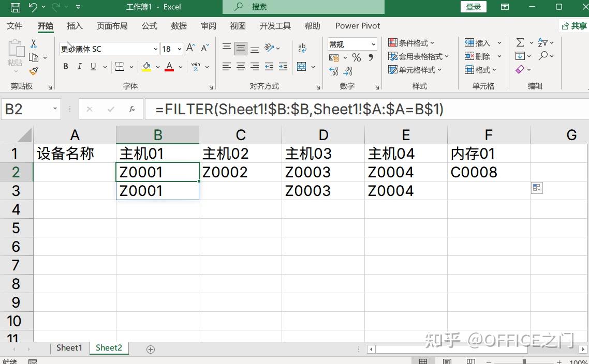Image resolution: width=589 pixels, height=364 pixels.
Task: Toggle bold formatting
Action: [65, 66]
